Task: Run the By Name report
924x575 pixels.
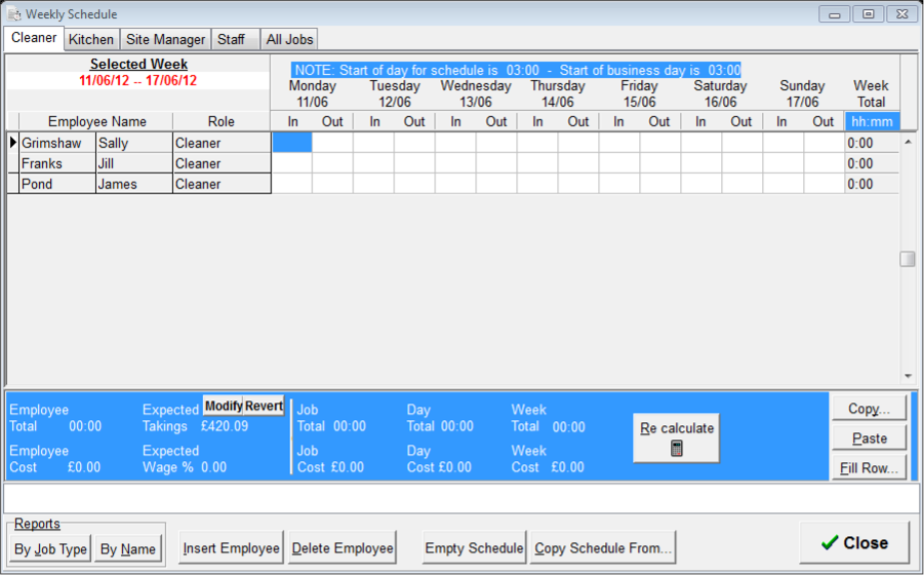Action: click(x=128, y=548)
